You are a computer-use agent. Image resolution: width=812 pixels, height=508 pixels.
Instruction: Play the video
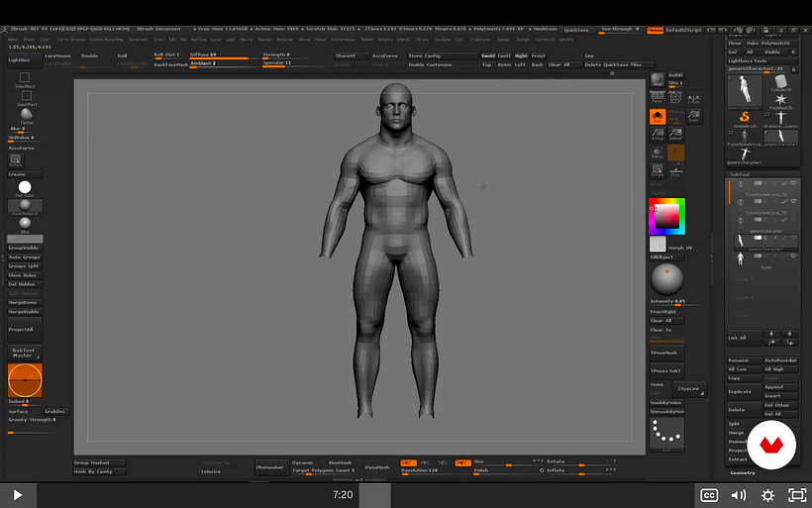(x=18, y=495)
